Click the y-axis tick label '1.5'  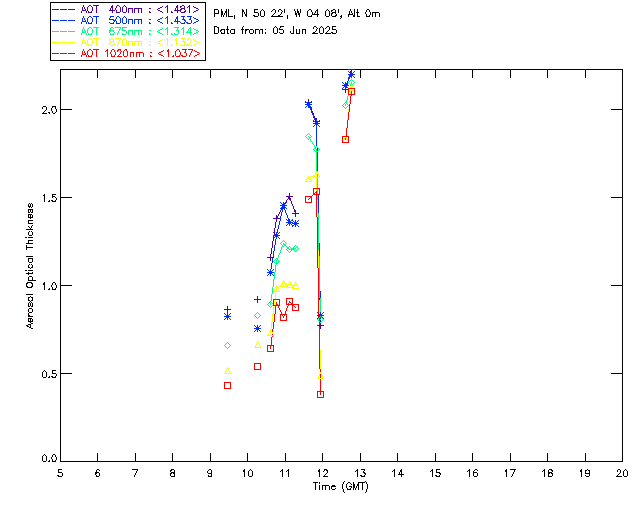coord(49,198)
